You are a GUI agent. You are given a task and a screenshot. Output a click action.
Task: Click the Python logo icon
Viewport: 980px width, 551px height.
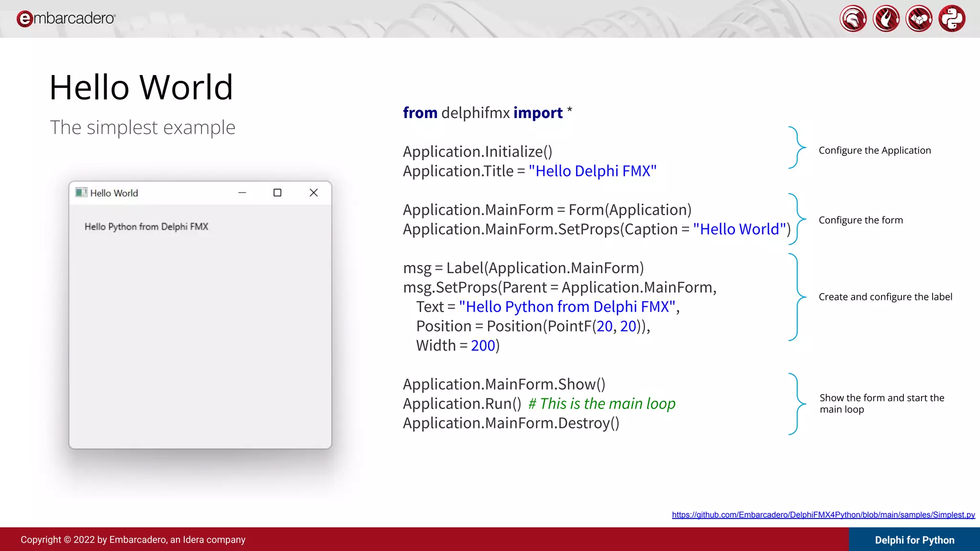[x=952, y=19]
